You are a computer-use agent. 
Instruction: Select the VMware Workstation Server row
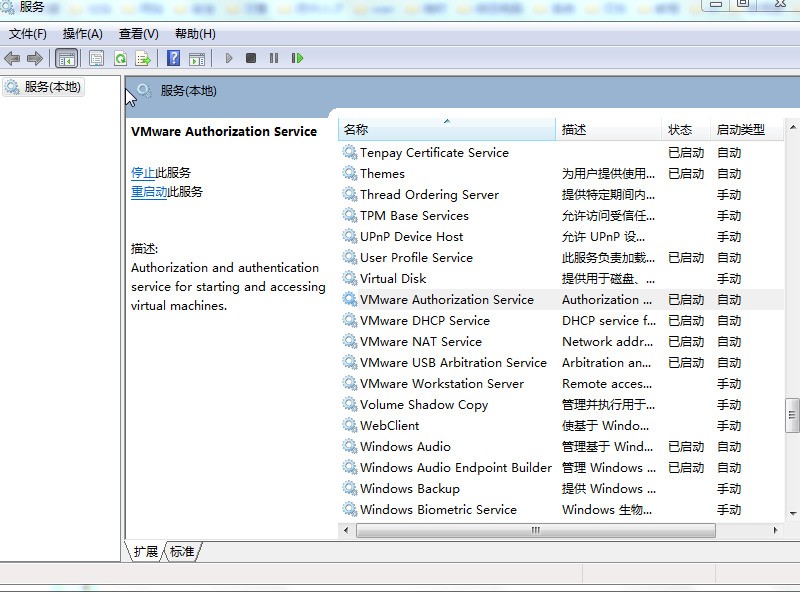pos(561,384)
